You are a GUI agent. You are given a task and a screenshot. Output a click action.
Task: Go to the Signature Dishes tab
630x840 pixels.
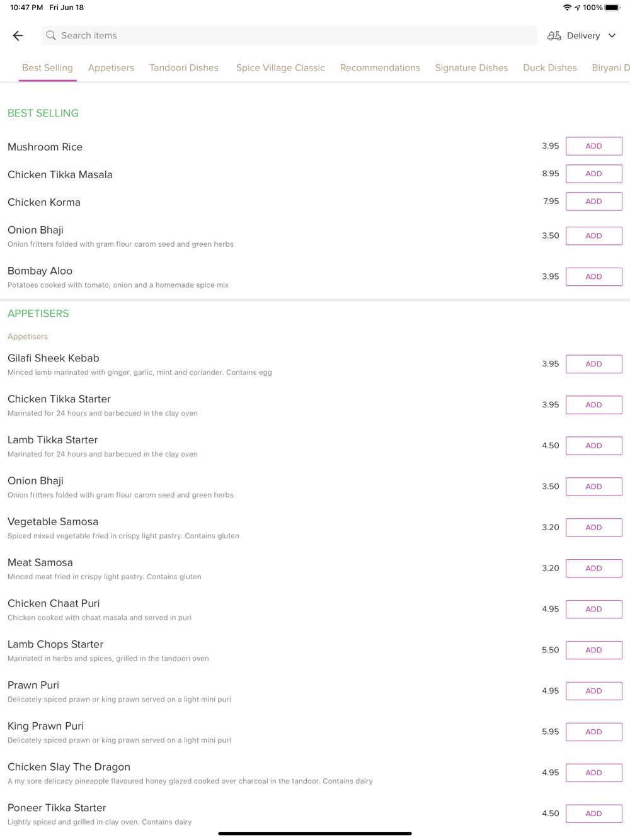[x=471, y=68]
